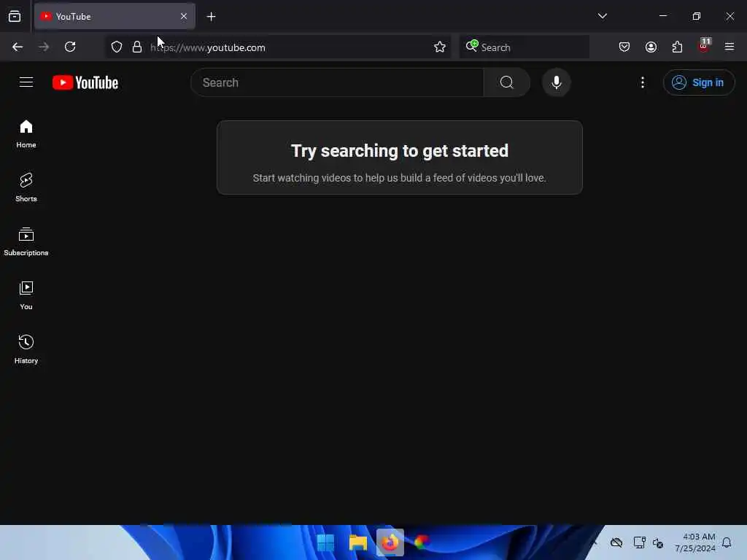Open YouTube Shorts from the sidebar
Viewport: 747px width, 560px height.
coord(26,187)
